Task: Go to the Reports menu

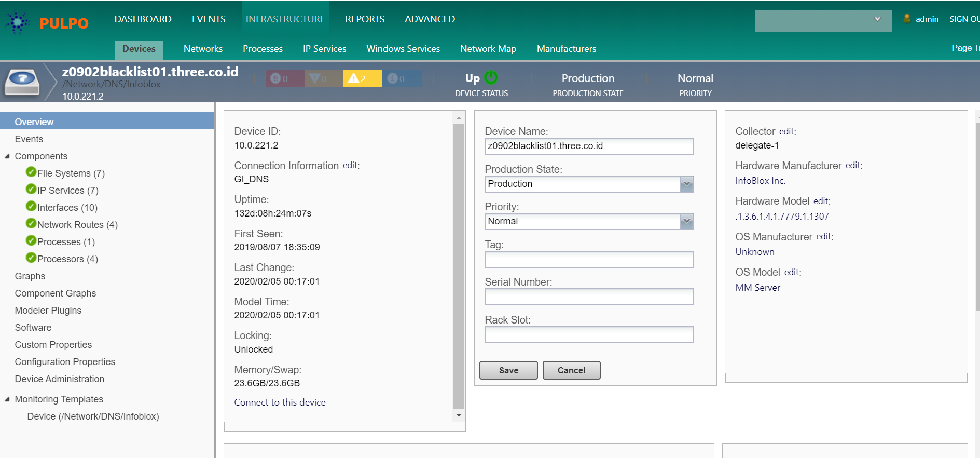Action: pyautogui.click(x=365, y=19)
